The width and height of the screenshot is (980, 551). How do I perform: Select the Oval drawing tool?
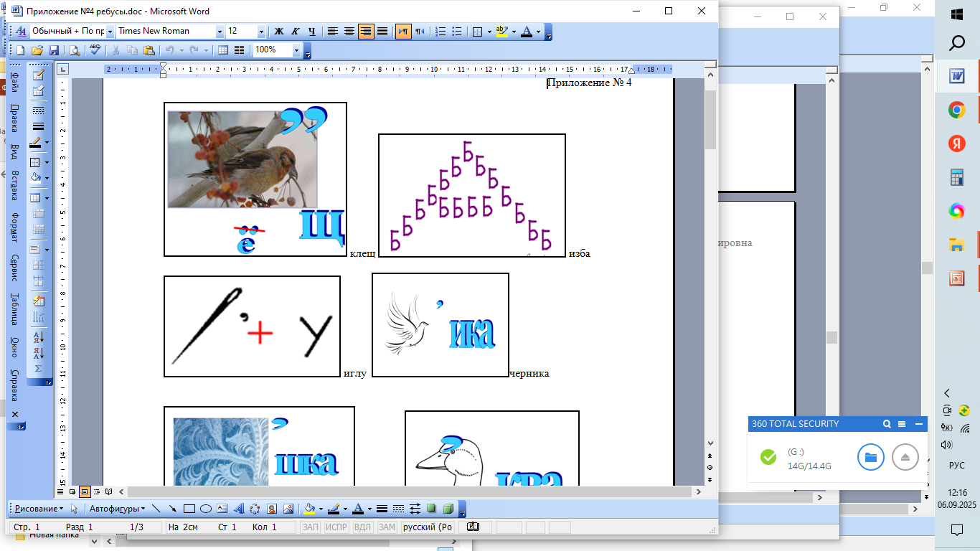206,509
